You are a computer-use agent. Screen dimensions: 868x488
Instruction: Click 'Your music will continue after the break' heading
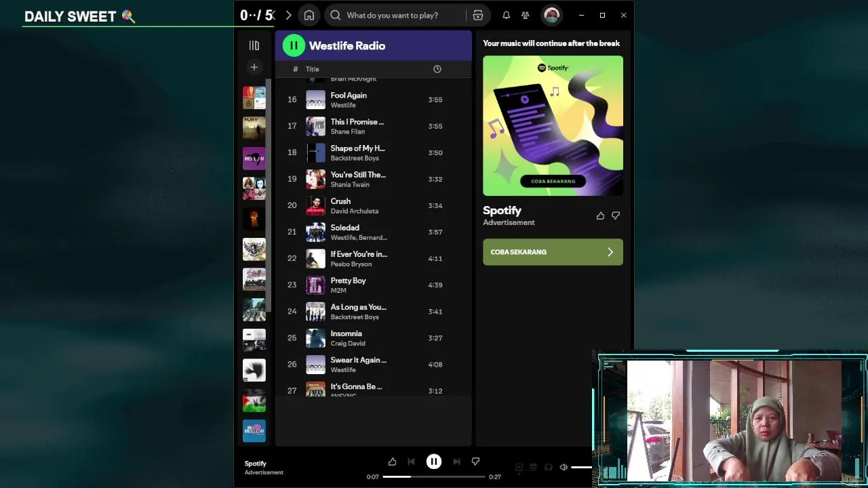[551, 43]
